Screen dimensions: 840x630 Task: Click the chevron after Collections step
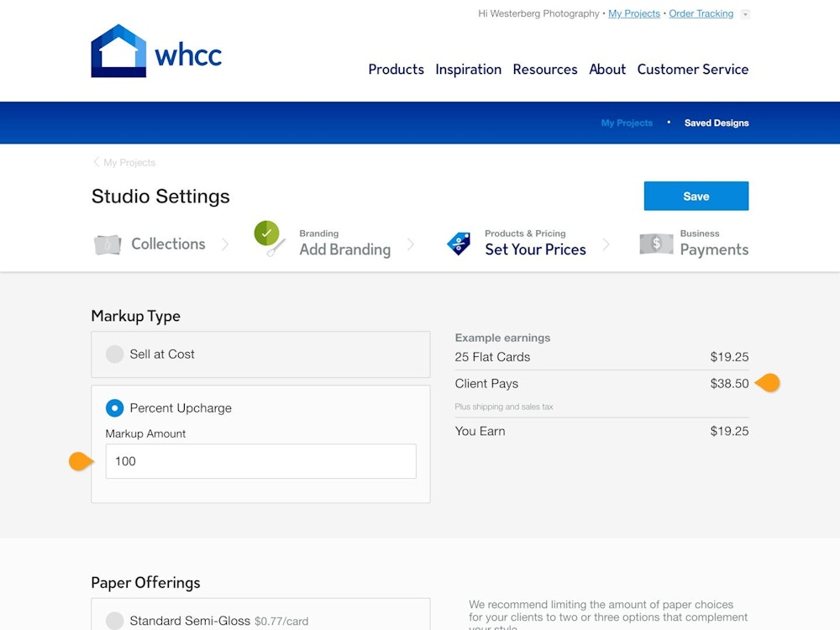click(225, 244)
